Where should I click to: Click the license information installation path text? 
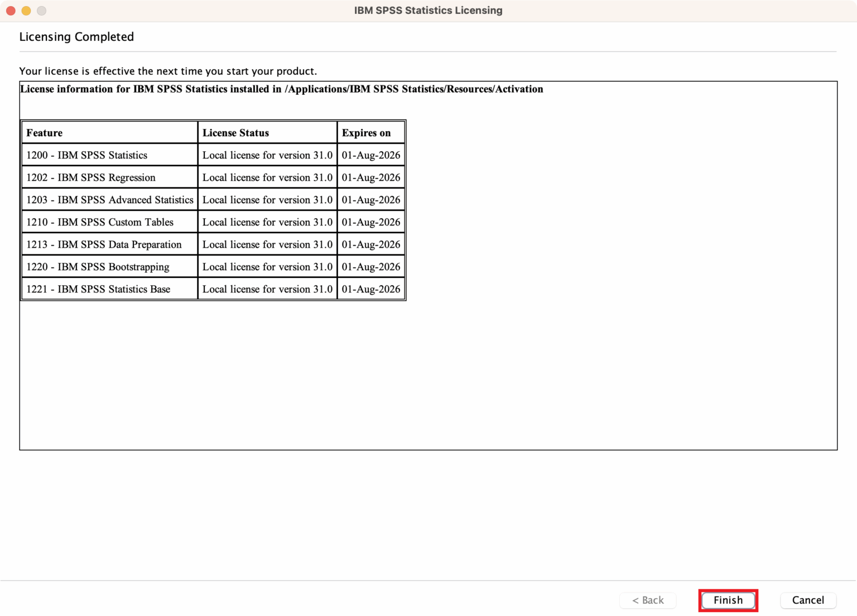pyautogui.click(x=281, y=89)
